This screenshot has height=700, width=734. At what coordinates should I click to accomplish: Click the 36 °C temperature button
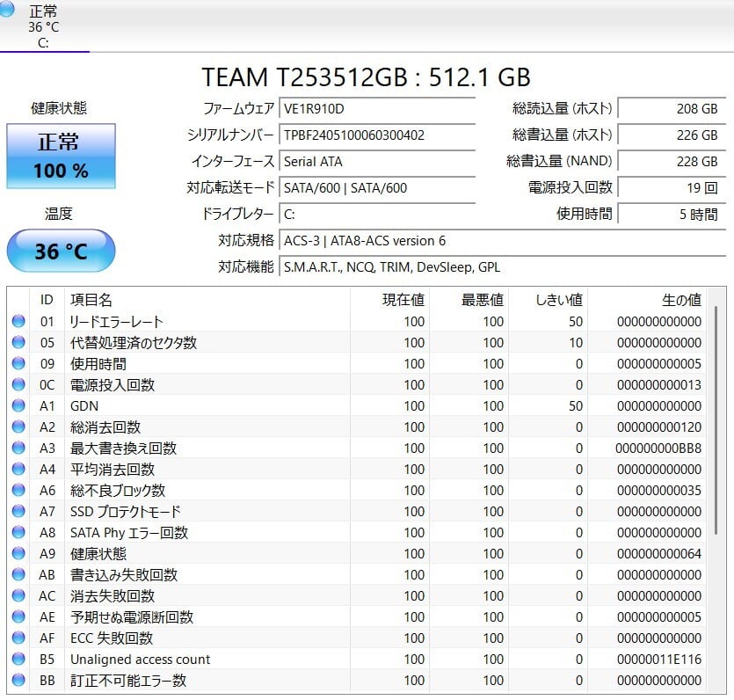tap(61, 252)
